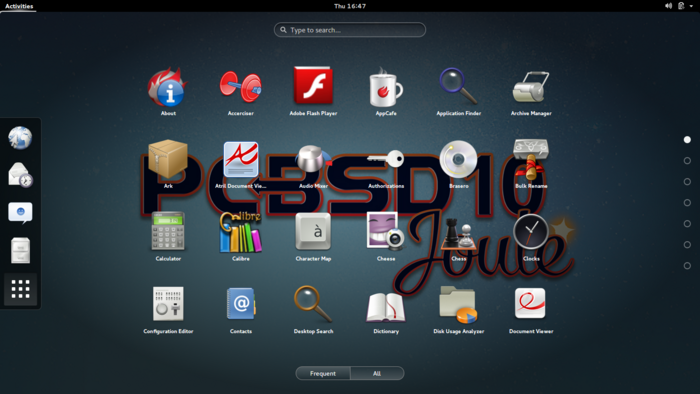Open the Calculator app
Screen dimensions: 700x394
(168, 236)
